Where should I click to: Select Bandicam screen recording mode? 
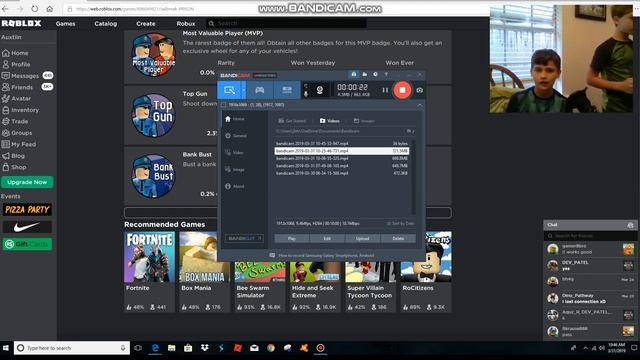tap(229, 90)
